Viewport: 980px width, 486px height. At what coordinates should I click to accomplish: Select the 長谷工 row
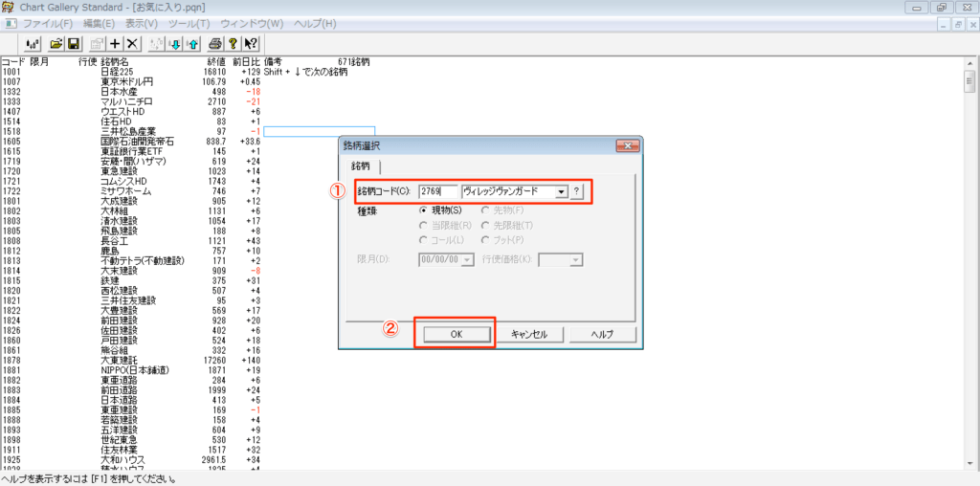tap(131, 241)
